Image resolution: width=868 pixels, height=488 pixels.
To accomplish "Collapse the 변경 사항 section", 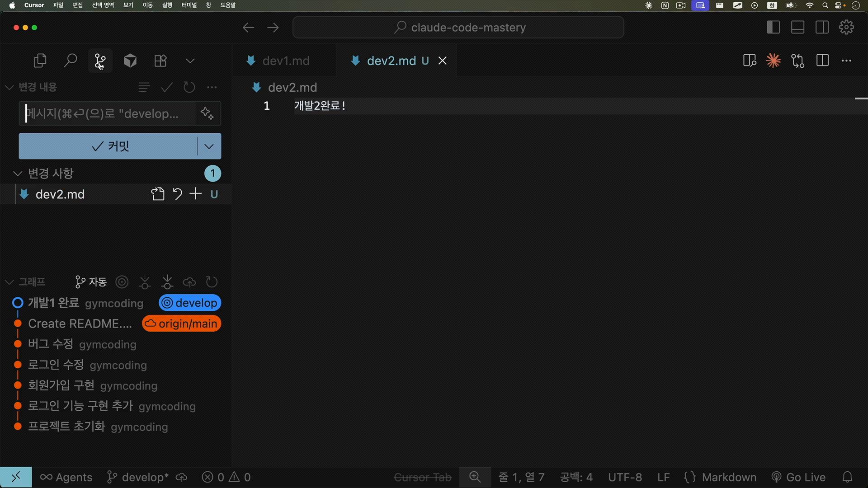I will pyautogui.click(x=17, y=173).
